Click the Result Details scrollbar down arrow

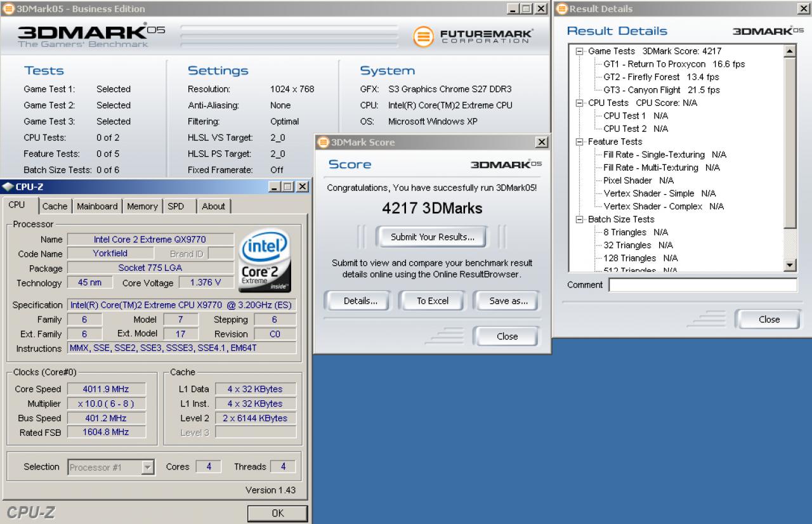point(790,266)
